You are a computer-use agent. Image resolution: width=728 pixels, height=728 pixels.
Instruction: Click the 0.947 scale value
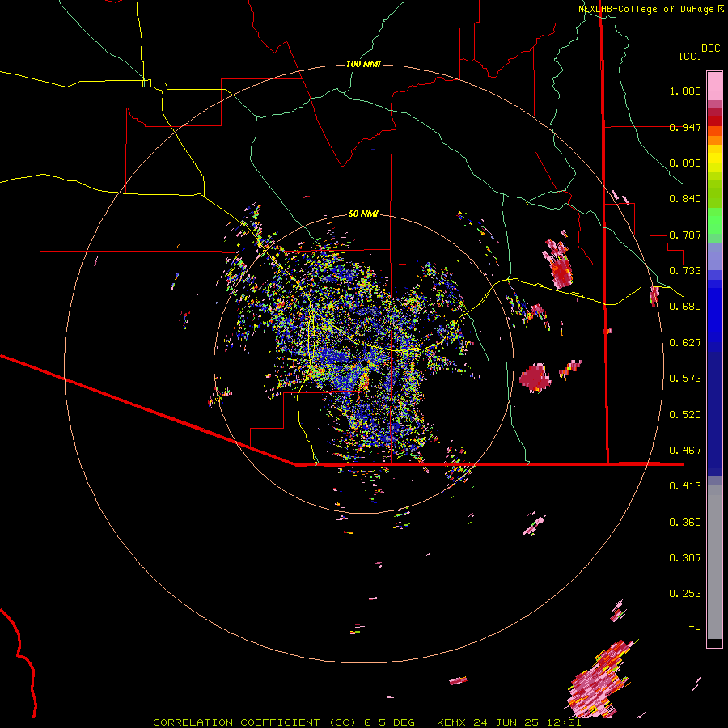(685, 127)
